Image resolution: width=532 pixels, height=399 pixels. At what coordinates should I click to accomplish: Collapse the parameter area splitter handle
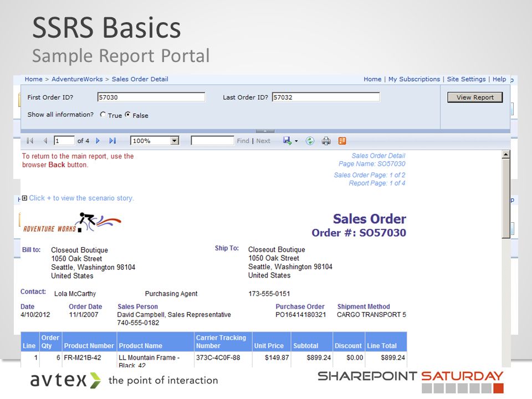(x=265, y=131)
